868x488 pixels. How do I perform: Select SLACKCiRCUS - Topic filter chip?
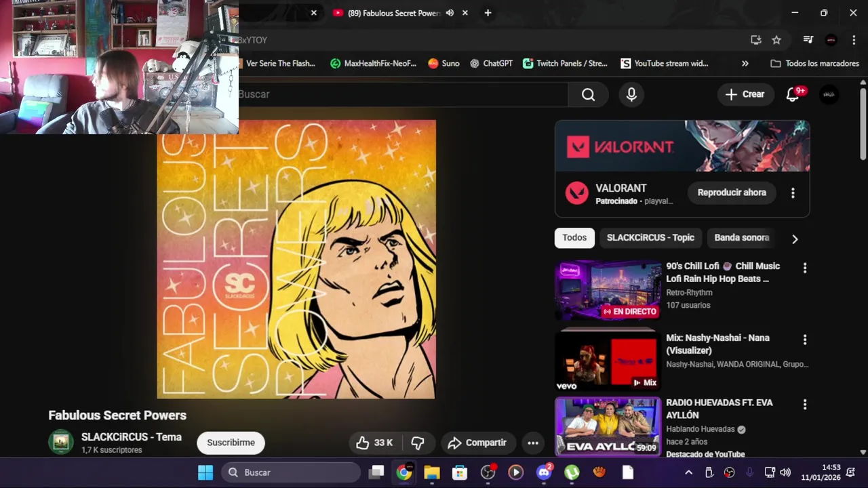(x=650, y=238)
